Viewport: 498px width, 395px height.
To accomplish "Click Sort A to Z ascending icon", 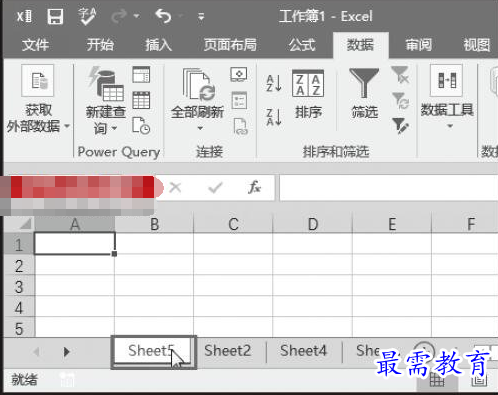I will coord(274,83).
